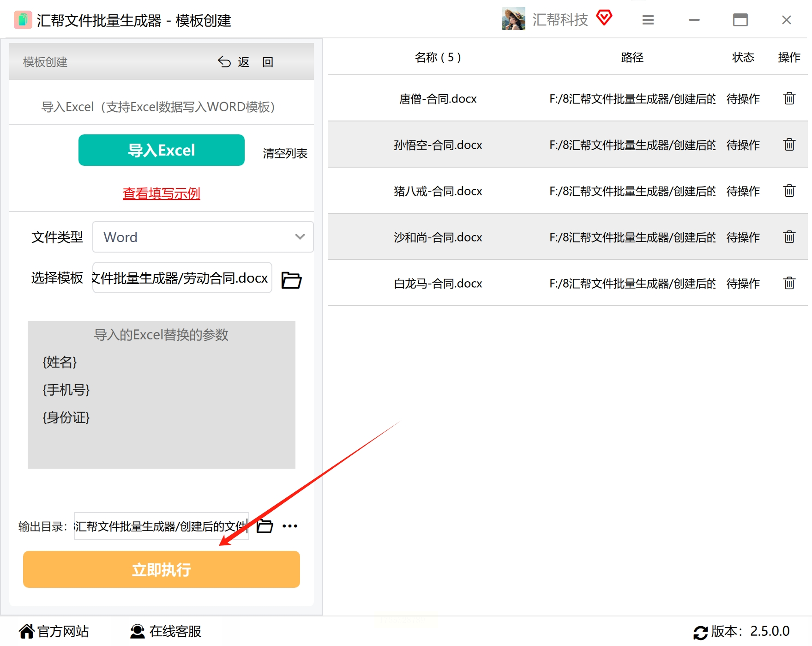Open the output directory folder picker
812x646 pixels.
coord(265,526)
